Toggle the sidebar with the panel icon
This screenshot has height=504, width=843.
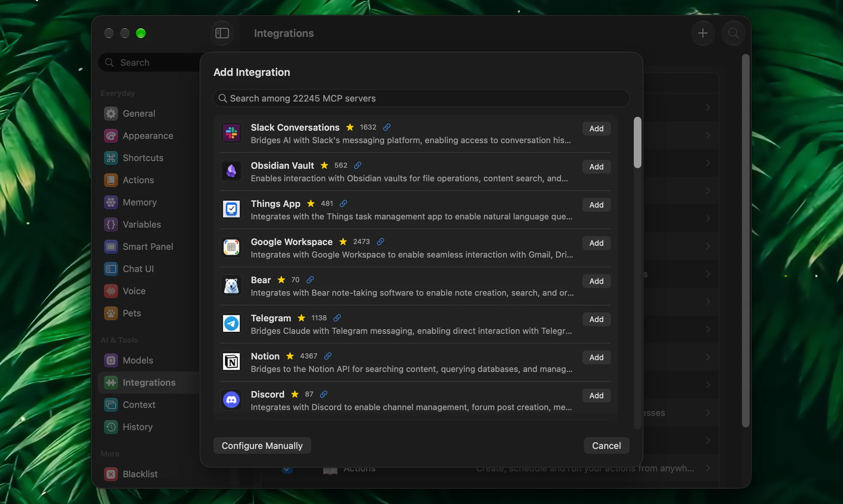click(x=222, y=33)
